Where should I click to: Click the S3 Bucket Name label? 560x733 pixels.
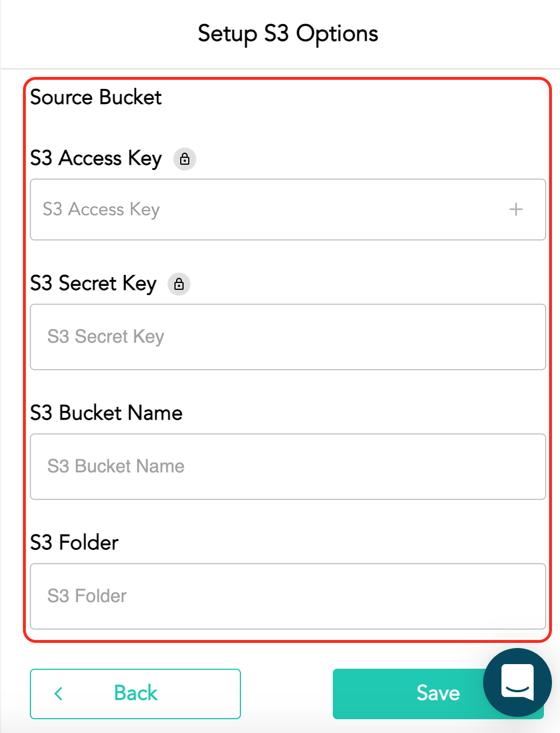pyautogui.click(x=106, y=413)
